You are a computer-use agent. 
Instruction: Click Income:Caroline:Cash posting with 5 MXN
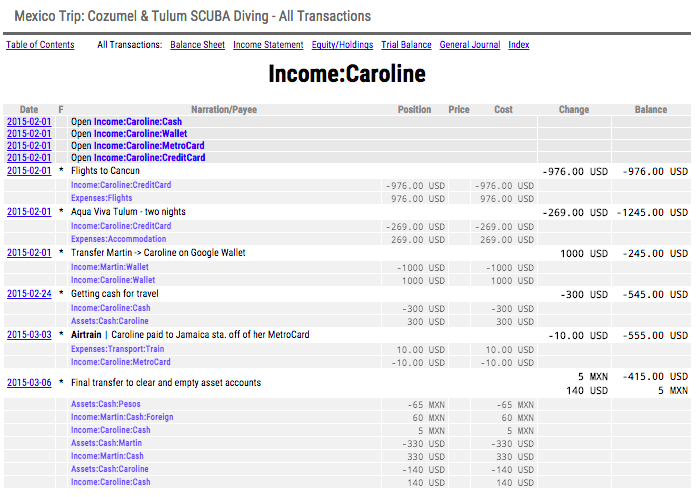[111, 430]
